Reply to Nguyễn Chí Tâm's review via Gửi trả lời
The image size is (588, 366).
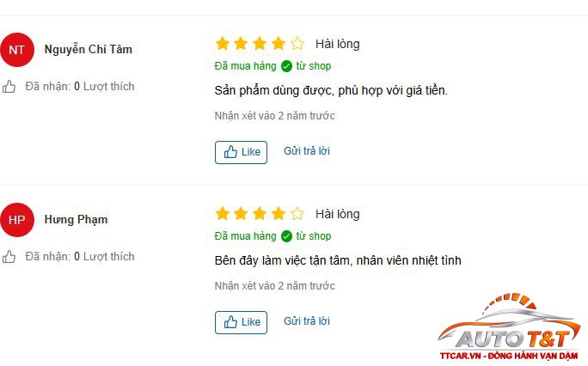(307, 151)
